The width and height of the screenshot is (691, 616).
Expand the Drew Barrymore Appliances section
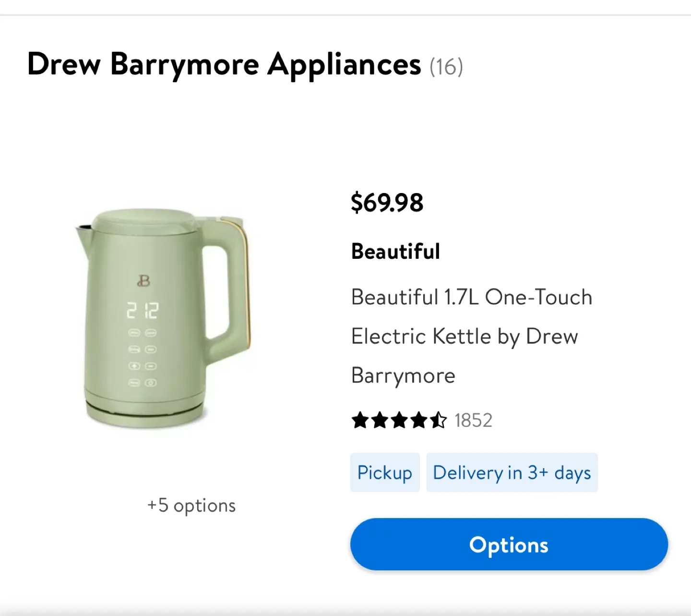pos(224,65)
